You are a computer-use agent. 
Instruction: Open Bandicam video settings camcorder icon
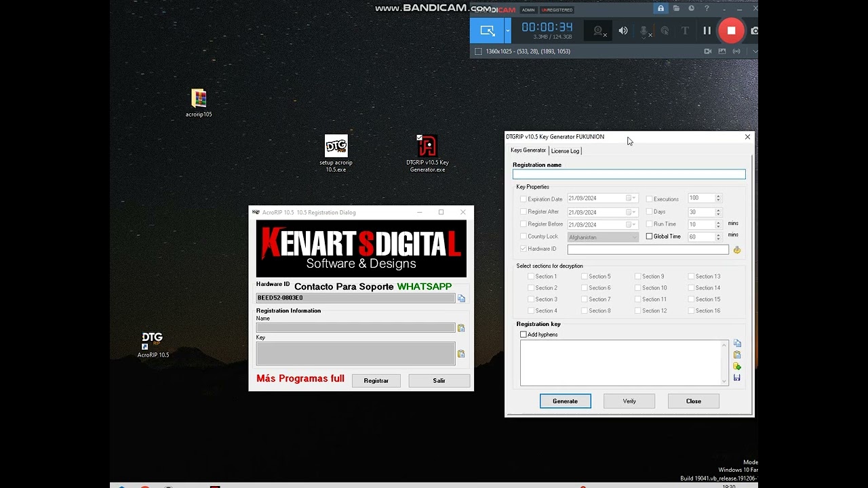point(708,52)
